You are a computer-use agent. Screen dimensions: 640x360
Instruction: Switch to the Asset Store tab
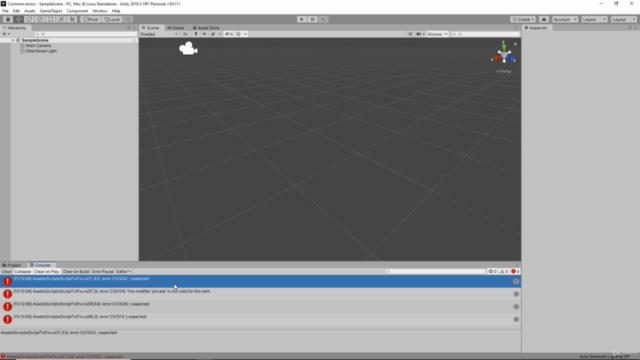(x=206, y=28)
